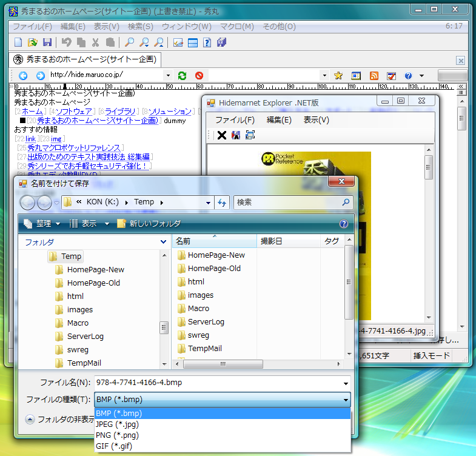The width and height of the screenshot is (476, 456).
Task: Click the Cut scissors icon in Hidemaru toolbar
Action: point(95,42)
